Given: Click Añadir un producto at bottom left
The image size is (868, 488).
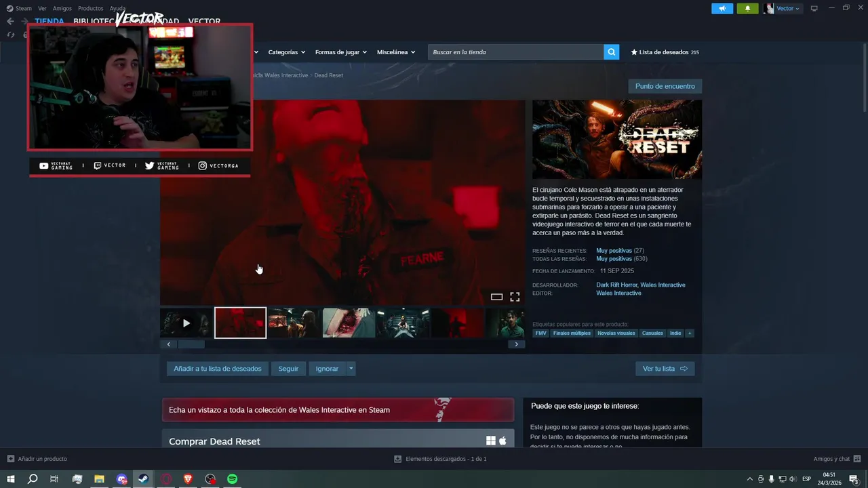Looking at the screenshot, I should [x=37, y=459].
